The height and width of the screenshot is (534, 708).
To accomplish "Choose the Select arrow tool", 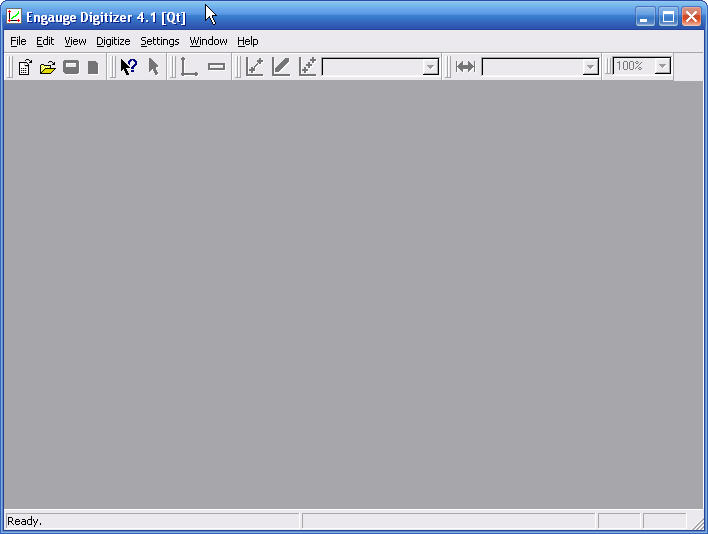I will pyautogui.click(x=153, y=67).
